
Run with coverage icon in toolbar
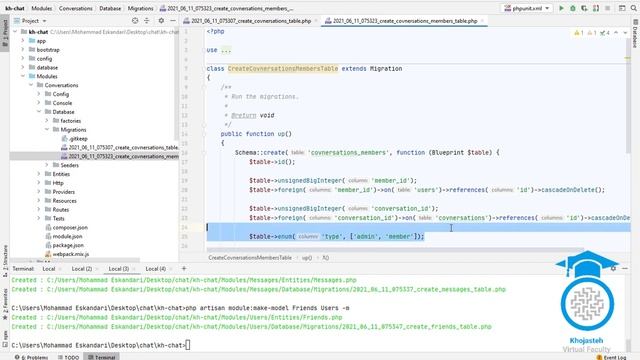tap(584, 8)
